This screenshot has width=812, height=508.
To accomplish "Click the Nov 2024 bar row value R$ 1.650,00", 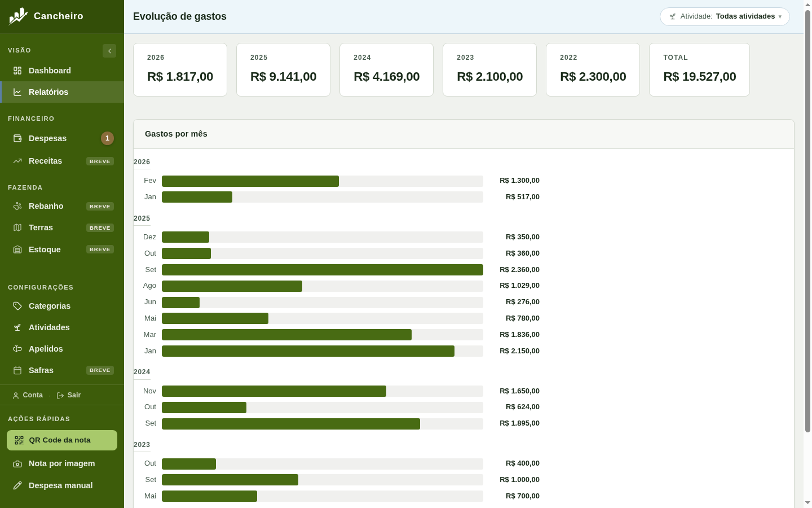I will tap(519, 391).
